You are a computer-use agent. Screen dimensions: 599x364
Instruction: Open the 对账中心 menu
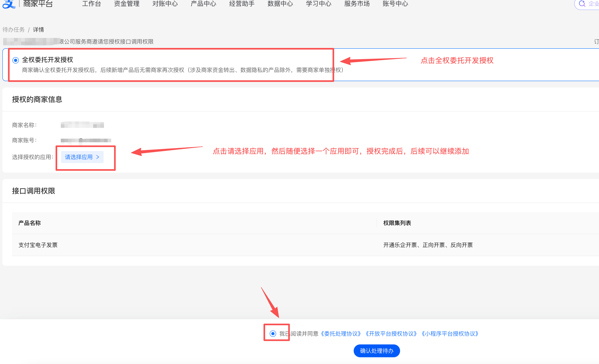pos(165,4)
